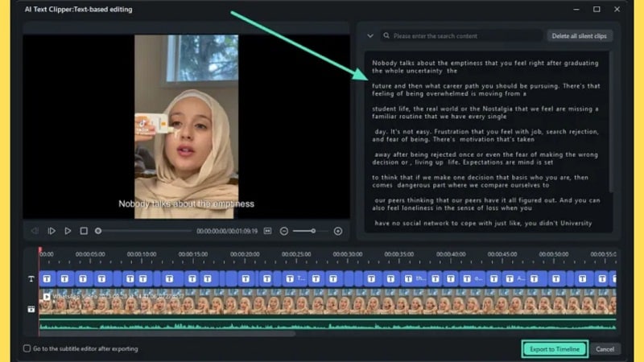Zoom out the timeline with minus icon
Screen dimensions: 644x362
pyautogui.click(x=284, y=231)
